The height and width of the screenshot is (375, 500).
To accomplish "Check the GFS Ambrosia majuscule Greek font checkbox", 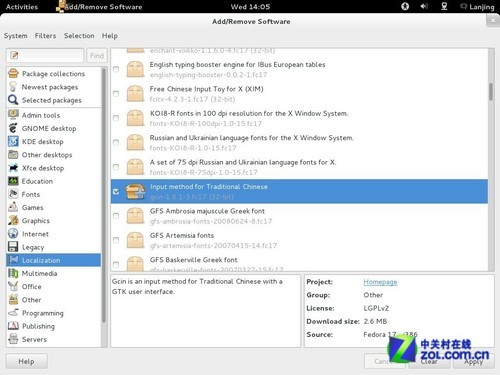I will [116, 216].
